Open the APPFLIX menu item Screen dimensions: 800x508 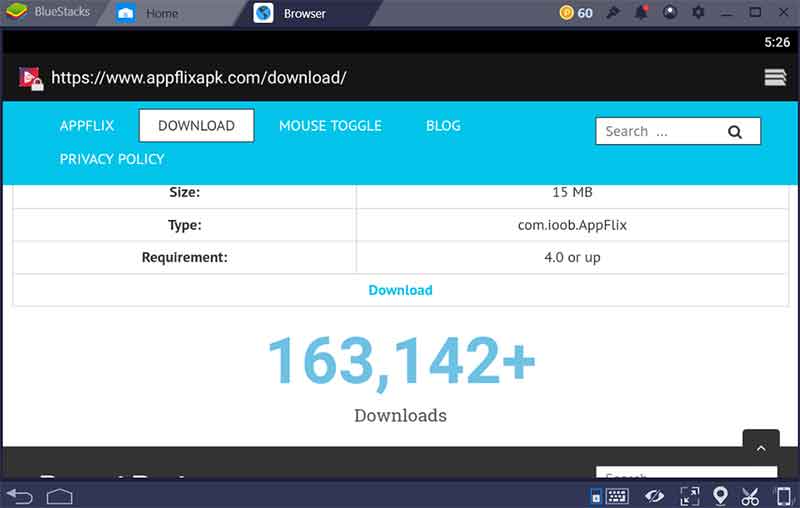pos(87,125)
